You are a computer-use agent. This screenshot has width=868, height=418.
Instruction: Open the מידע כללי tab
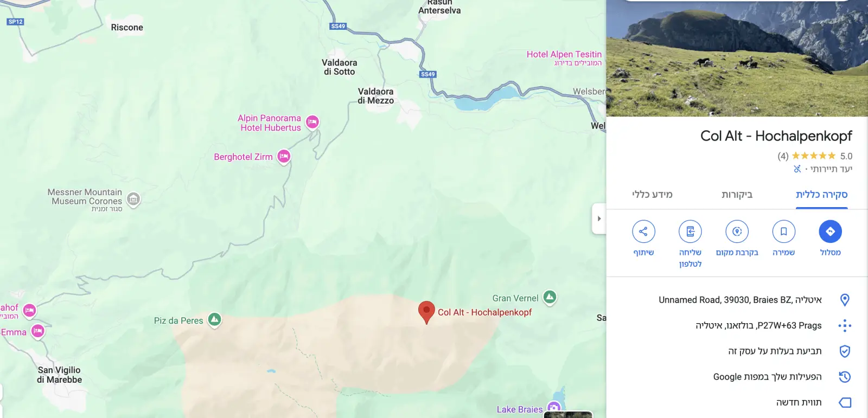pos(652,195)
